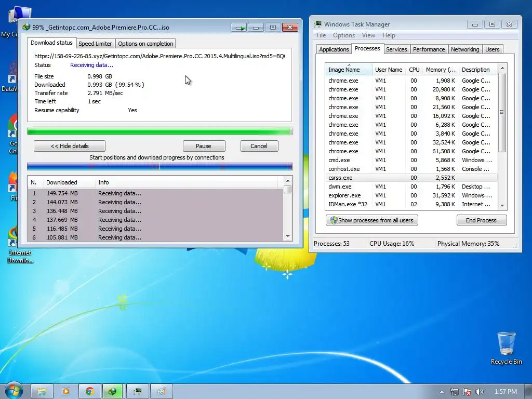Select the Processes tab
The image size is (532, 399).
coord(367,48)
